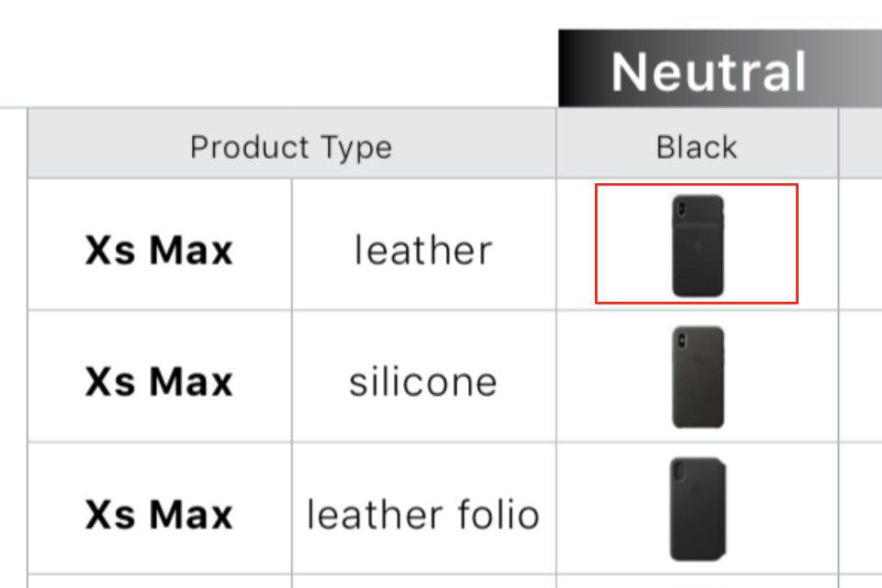Viewport: 882px width, 588px height.
Task: Select the black leather folio case thumbnail
Action: tap(698, 509)
